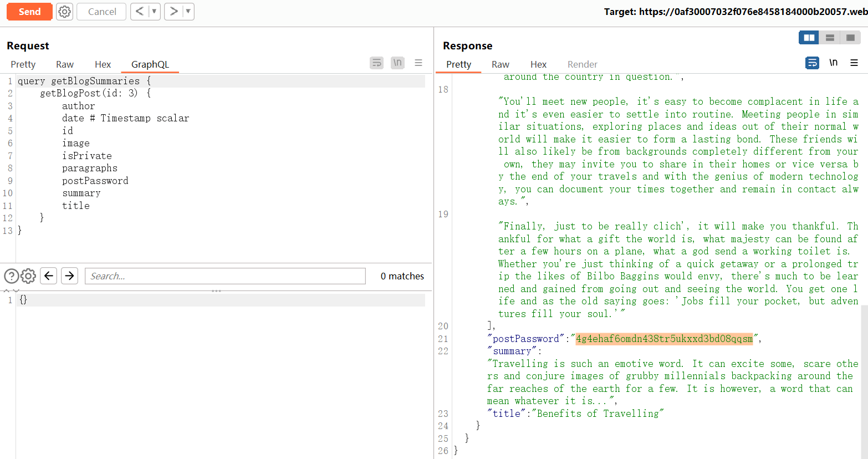
Task: Toggle word wrap in Response panel
Action: [812, 63]
